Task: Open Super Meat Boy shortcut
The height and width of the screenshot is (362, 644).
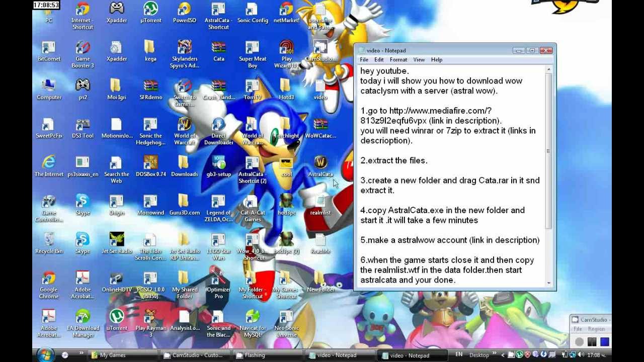Action: [253, 55]
